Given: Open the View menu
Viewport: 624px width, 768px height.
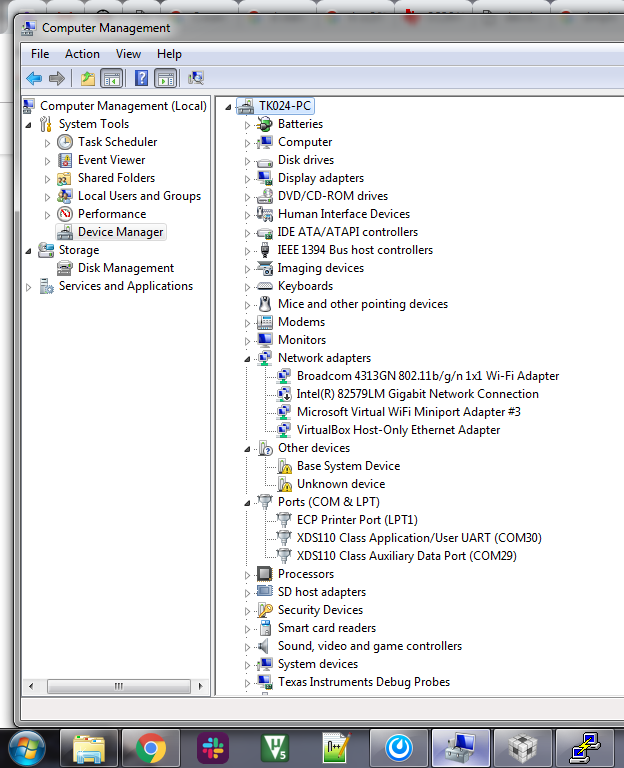Looking at the screenshot, I should click(x=128, y=54).
